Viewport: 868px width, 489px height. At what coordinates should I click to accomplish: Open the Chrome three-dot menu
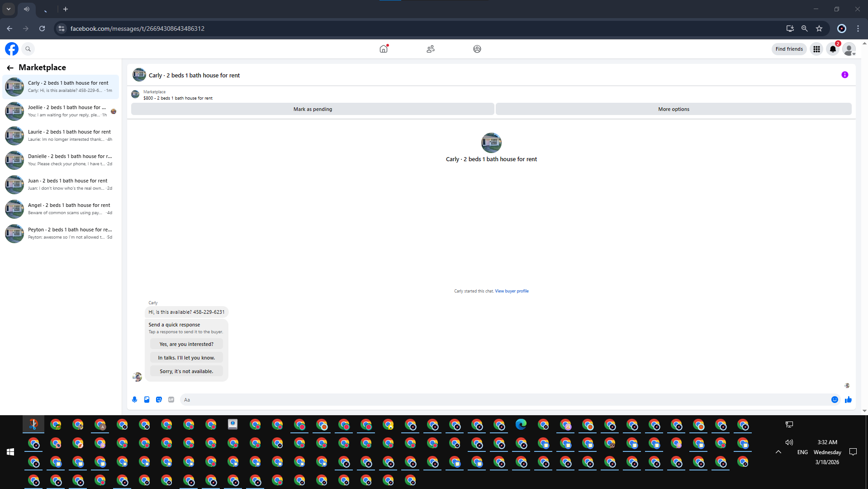pos(858,29)
